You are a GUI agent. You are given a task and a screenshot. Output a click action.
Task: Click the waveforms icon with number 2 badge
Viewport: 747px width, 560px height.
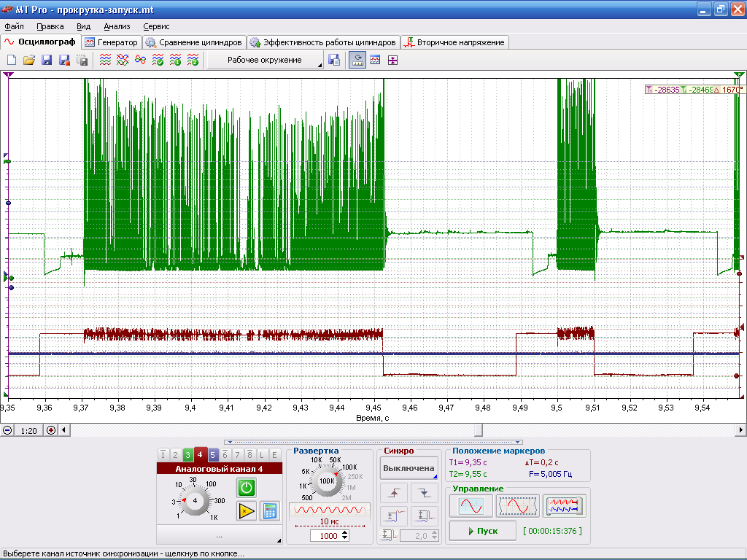193,60
